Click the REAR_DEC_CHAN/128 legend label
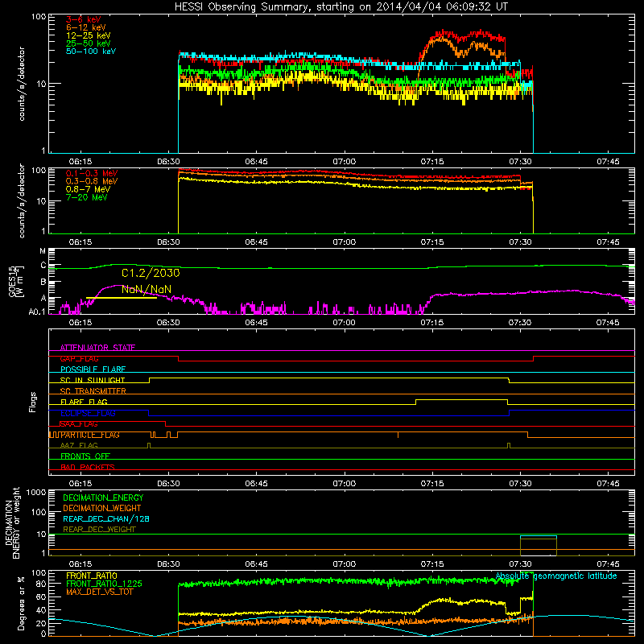Image resolution: width=644 pixels, height=644 pixels. [x=106, y=519]
